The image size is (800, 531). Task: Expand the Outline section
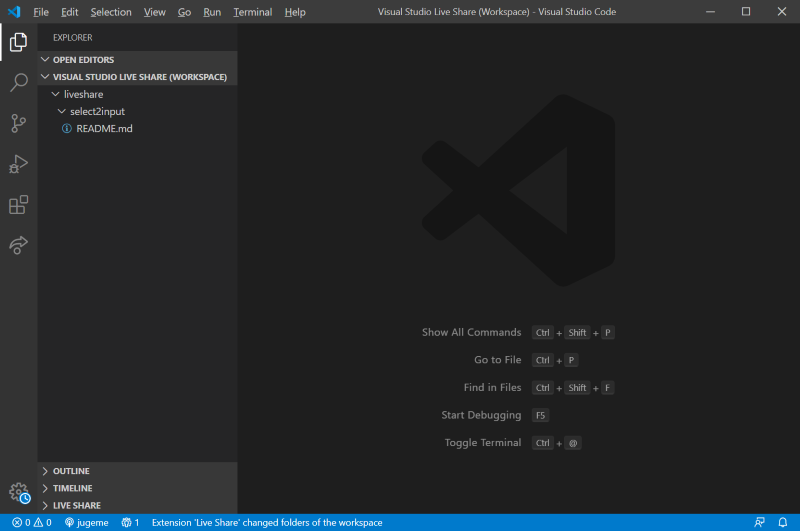tap(138, 471)
